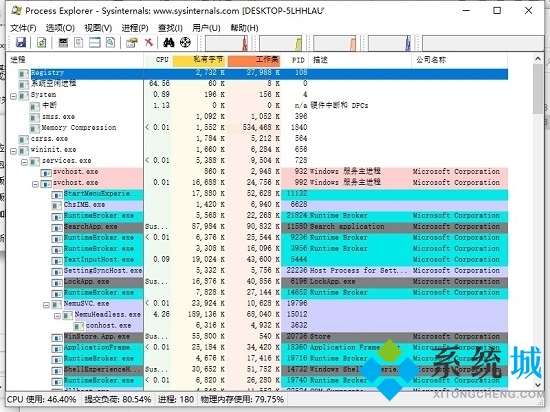
Task: Open the 文件(F) menu
Action: [23, 28]
